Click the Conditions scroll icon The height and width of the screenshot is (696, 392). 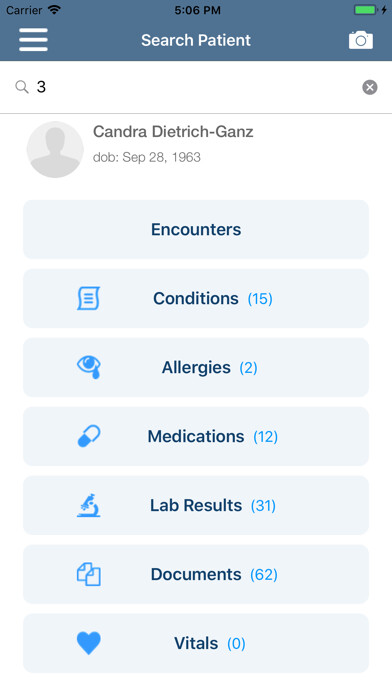(x=88, y=298)
